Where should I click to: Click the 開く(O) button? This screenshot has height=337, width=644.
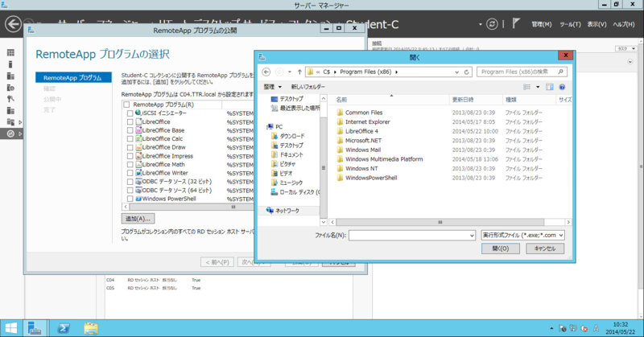point(500,249)
